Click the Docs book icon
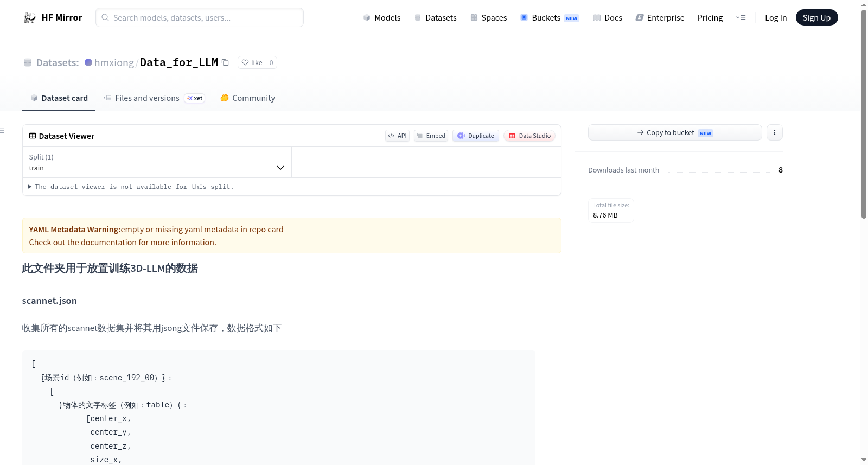This screenshot has height=465, width=868. (597, 18)
